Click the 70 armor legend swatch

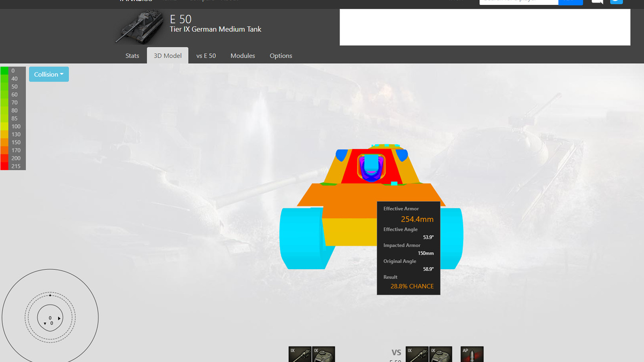(4, 102)
